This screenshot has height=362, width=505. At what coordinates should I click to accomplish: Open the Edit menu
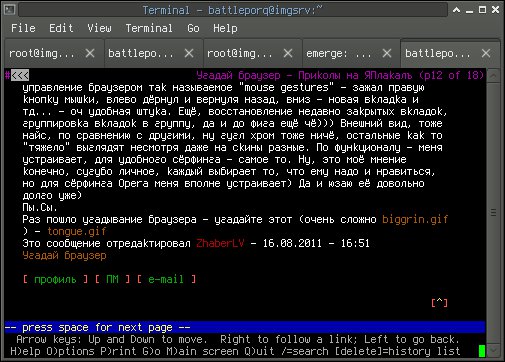coord(61,28)
